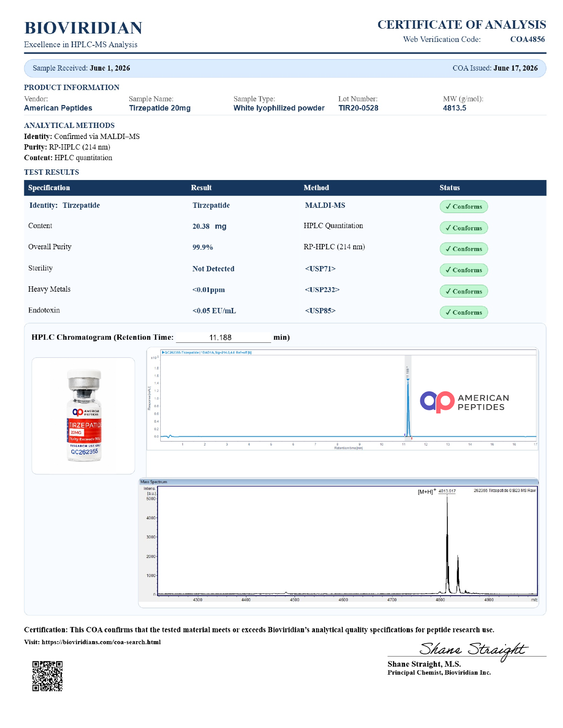The width and height of the screenshot is (563, 728).
Task: Select lot number TIR20-0528
Action: [358, 108]
